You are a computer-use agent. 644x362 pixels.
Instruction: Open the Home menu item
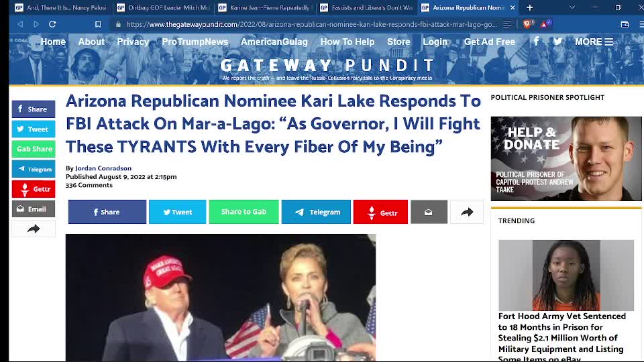click(x=53, y=42)
